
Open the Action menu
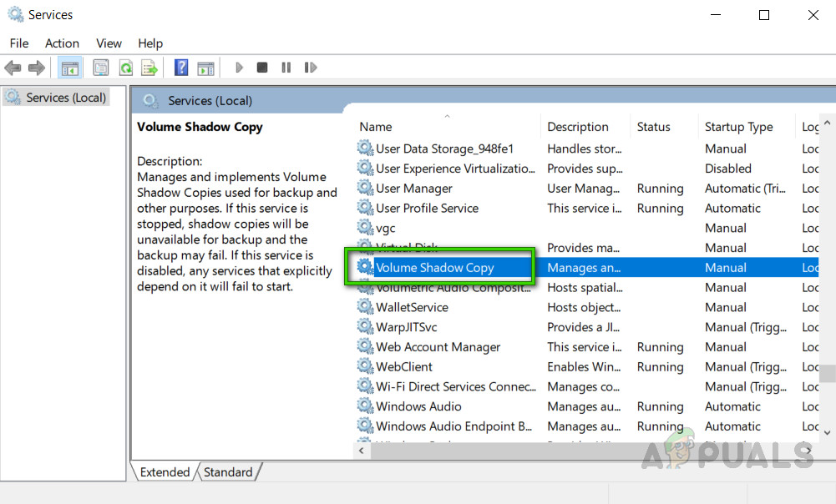(x=62, y=43)
